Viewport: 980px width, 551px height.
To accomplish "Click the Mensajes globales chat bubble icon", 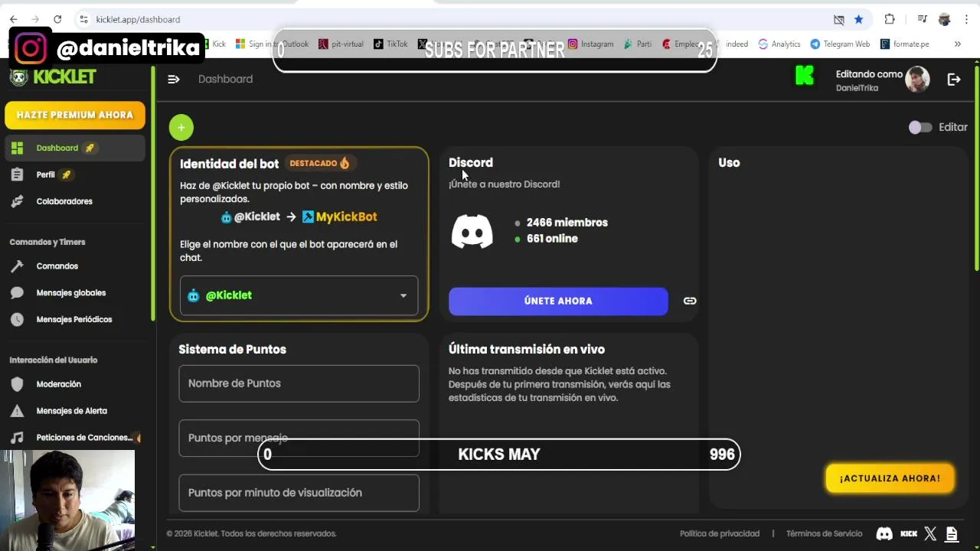I will [x=17, y=293].
